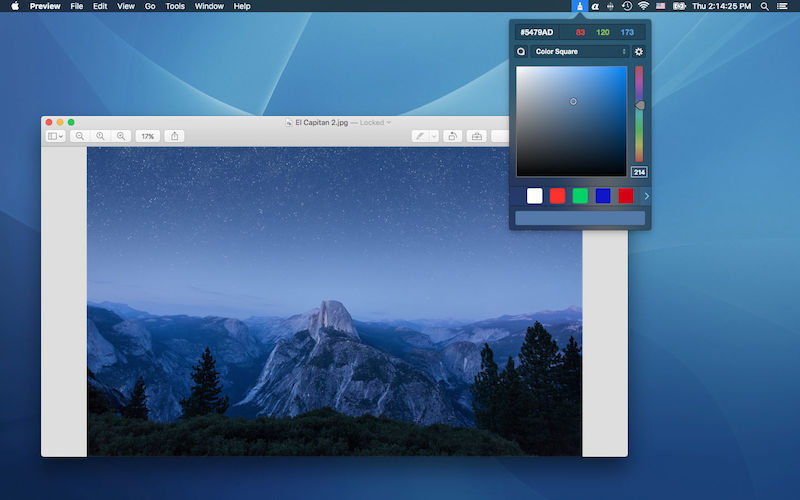Expand the Color Square mode dropdown
Viewport: 800px width, 500px height.
click(580, 52)
